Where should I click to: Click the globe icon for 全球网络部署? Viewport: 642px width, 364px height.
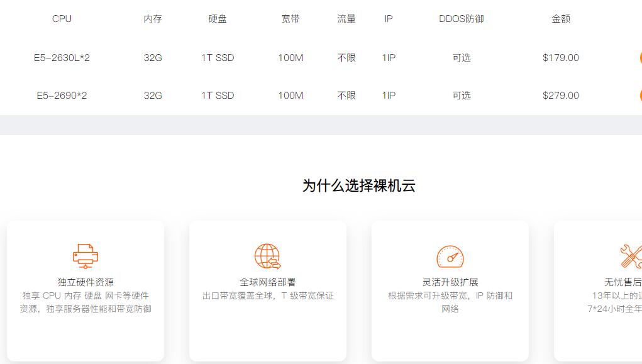coord(267,255)
